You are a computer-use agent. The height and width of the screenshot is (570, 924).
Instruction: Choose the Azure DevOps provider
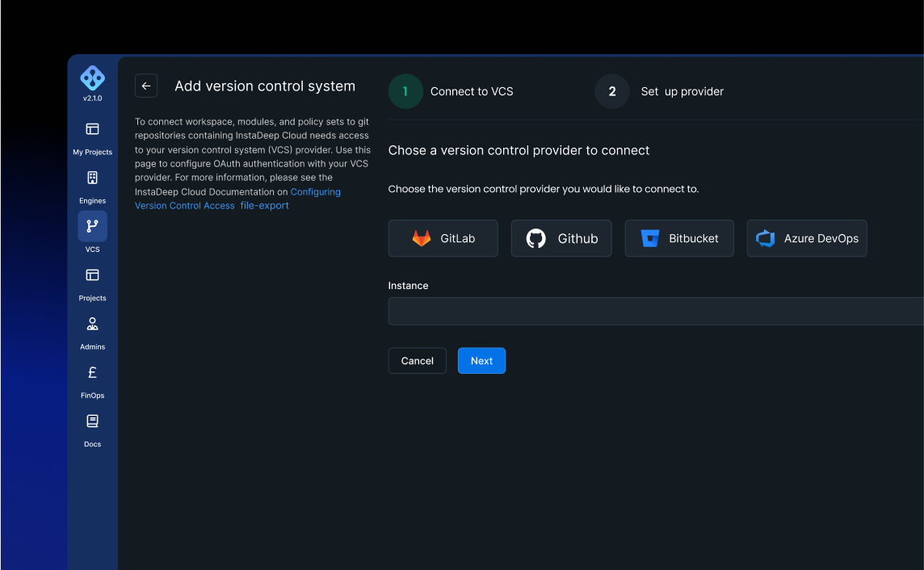[807, 238]
